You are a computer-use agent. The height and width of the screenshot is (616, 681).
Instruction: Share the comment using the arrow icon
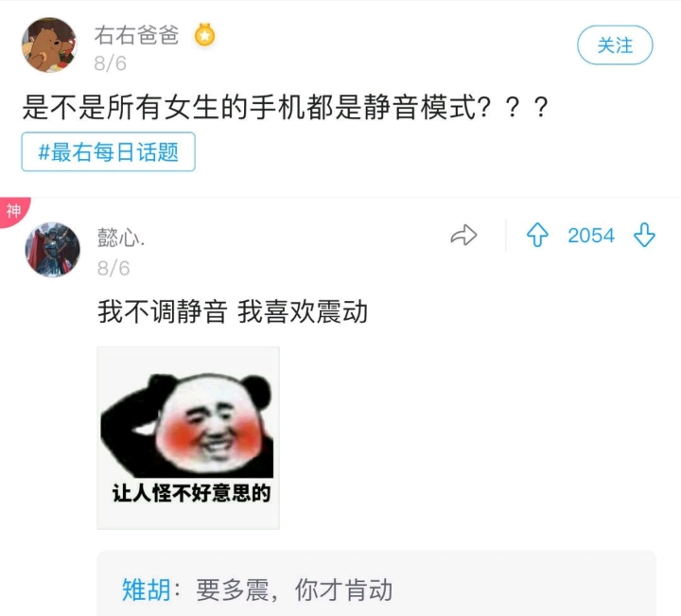tap(463, 235)
